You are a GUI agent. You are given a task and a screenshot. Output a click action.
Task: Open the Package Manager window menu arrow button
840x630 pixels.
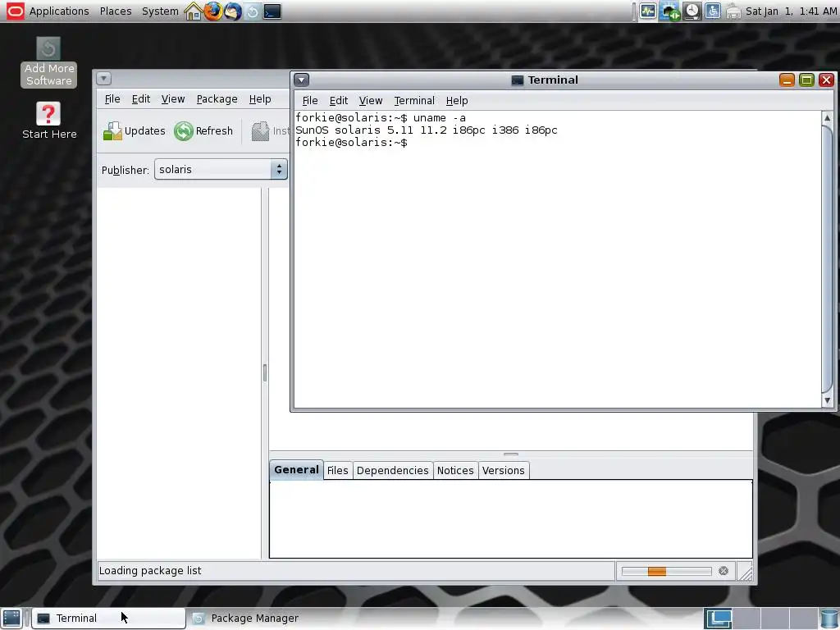click(x=104, y=79)
